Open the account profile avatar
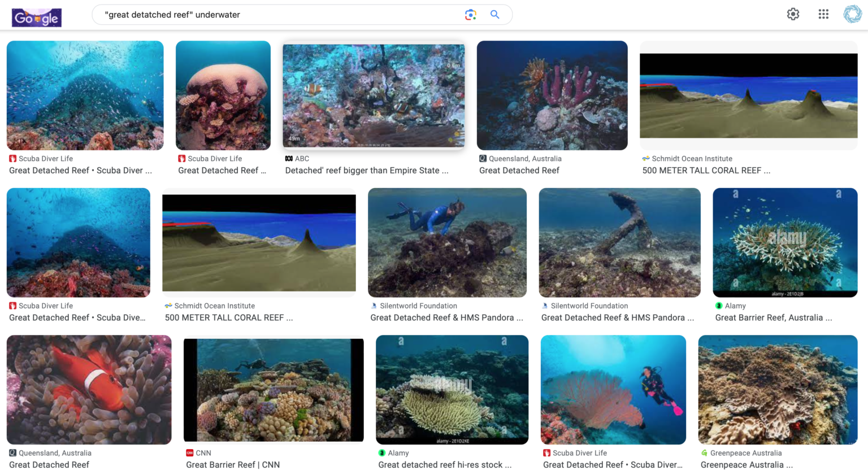 click(x=852, y=14)
